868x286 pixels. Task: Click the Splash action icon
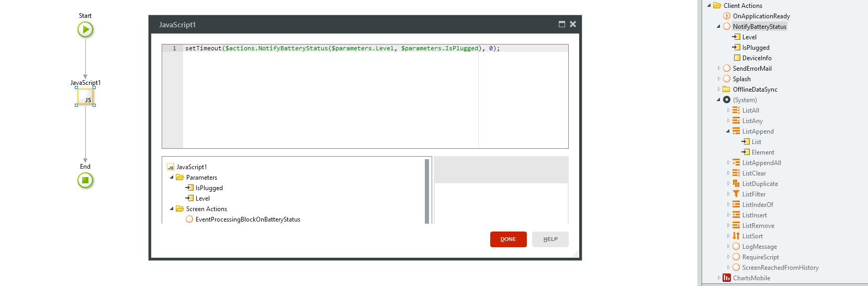(727, 79)
